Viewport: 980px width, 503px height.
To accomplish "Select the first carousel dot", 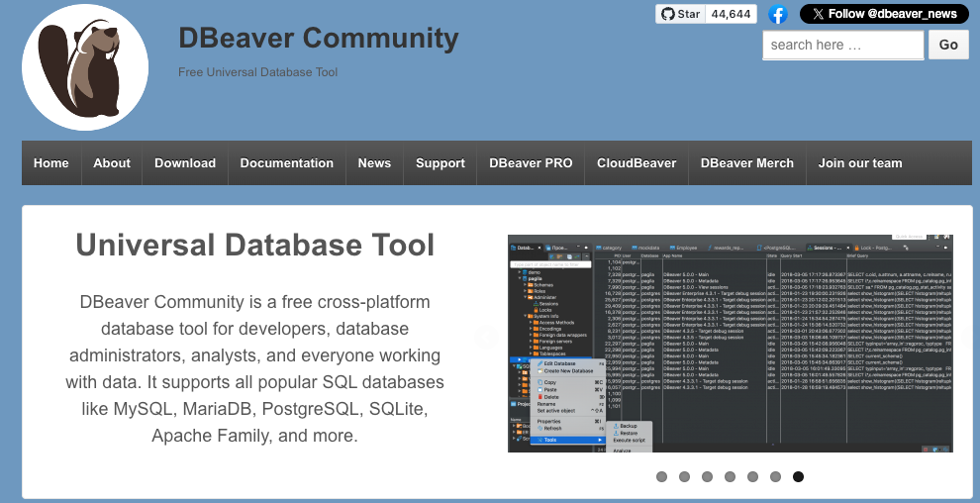I will (662, 476).
